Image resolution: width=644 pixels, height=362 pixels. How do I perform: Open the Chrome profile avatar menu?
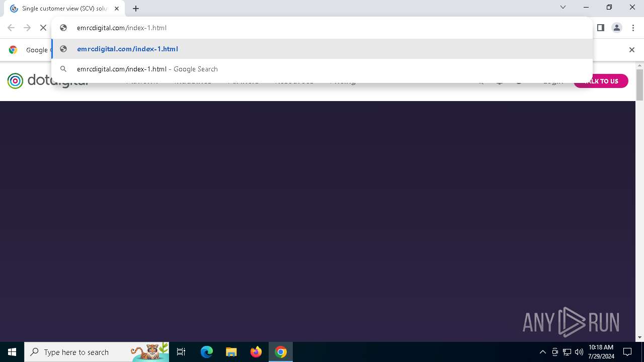pos(617,28)
